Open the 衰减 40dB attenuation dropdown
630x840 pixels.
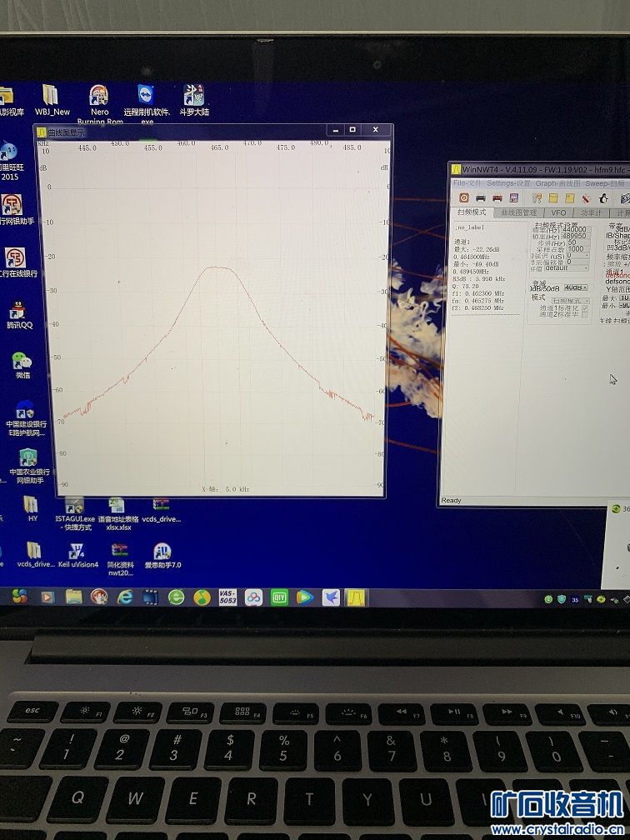(576, 287)
